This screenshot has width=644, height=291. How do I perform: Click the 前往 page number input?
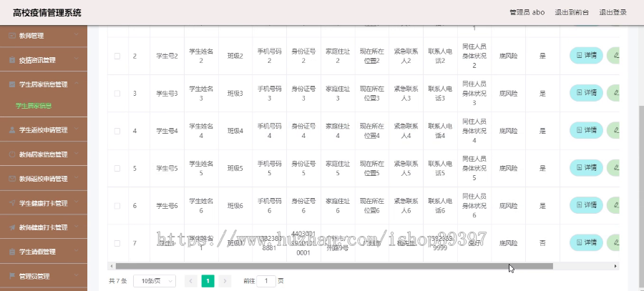[266, 281]
